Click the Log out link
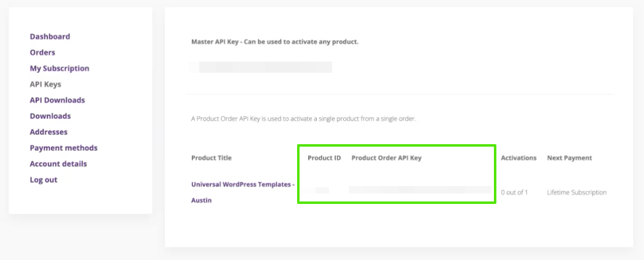 [x=44, y=180]
